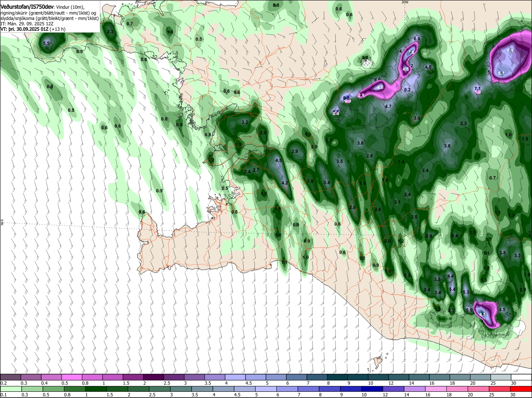Viewport: 532px width, 398px height.
Task: Click the '6.1' value in the purple snow area
Action: click(501, 74)
